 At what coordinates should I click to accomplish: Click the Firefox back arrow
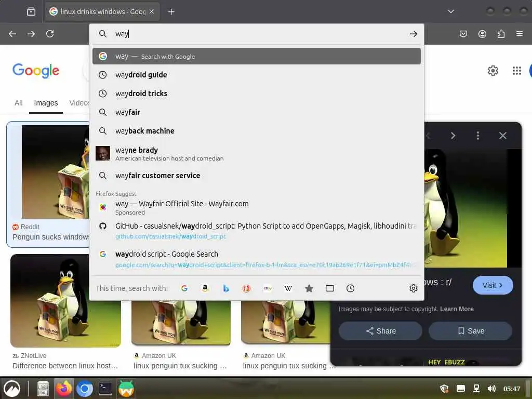12,34
